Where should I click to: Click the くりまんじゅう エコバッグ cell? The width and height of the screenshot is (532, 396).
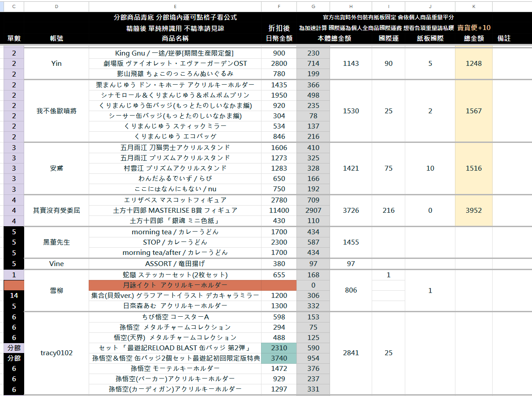tap(175, 137)
